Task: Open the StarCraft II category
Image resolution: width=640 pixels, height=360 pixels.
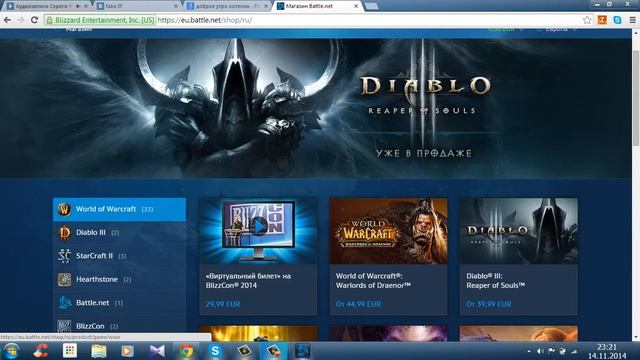Action: [120, 256]
